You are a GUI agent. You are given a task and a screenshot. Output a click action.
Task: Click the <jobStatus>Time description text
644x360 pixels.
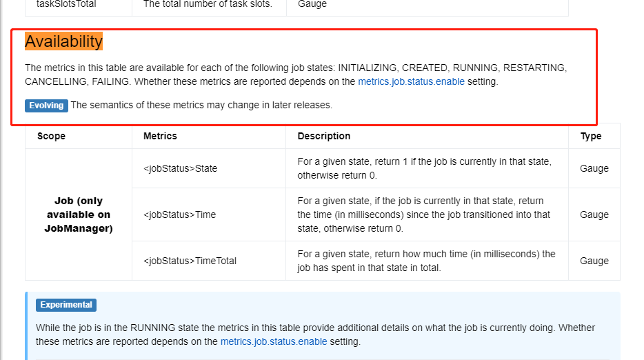[423, 214]
